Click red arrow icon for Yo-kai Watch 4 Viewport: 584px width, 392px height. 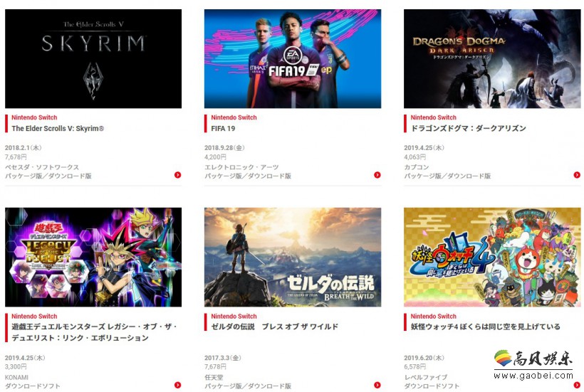pyautogui.click(x=577, y=385)
